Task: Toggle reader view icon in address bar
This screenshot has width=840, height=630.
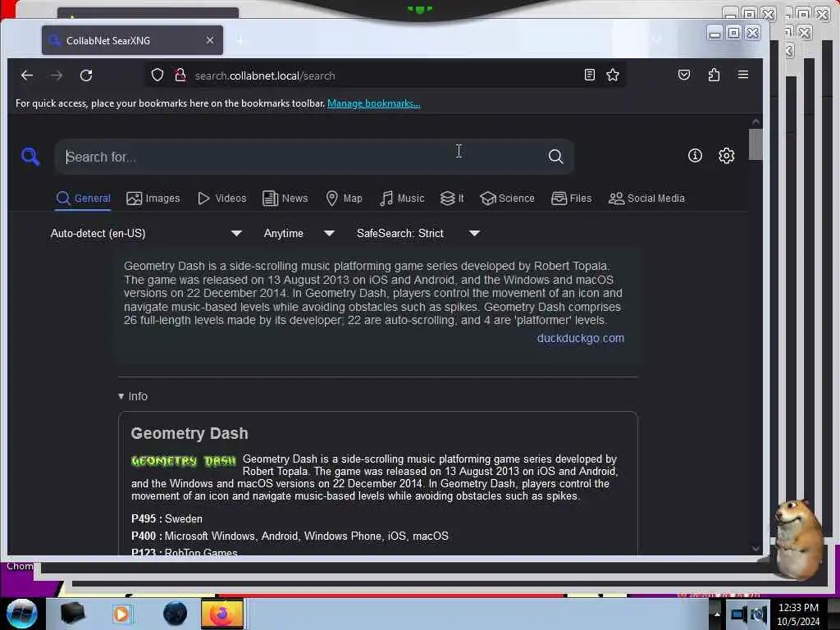Action: [589, 75]
